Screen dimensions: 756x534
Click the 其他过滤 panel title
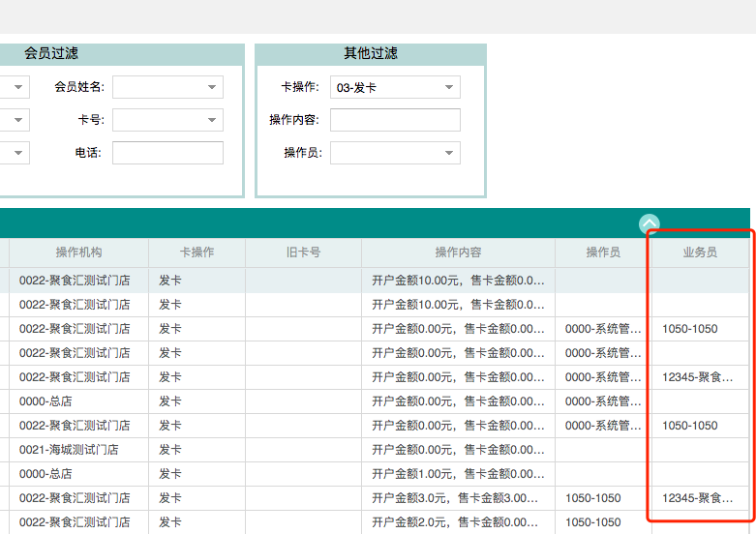click(x=371, y=54)
